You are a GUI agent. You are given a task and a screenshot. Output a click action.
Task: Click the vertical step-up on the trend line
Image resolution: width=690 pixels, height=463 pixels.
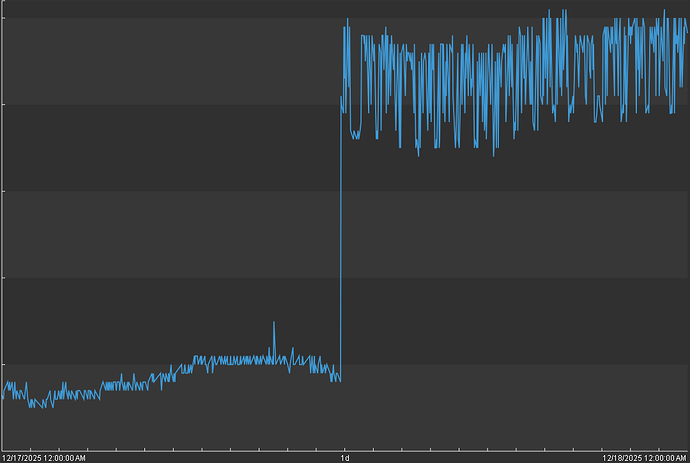click(x=341, y=238)
